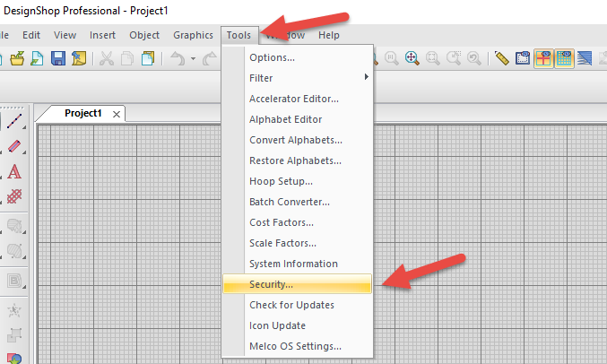The height and width of the screenshot is (364, 607).
Task: Select the pink column stitch tool
Action: 14,146
